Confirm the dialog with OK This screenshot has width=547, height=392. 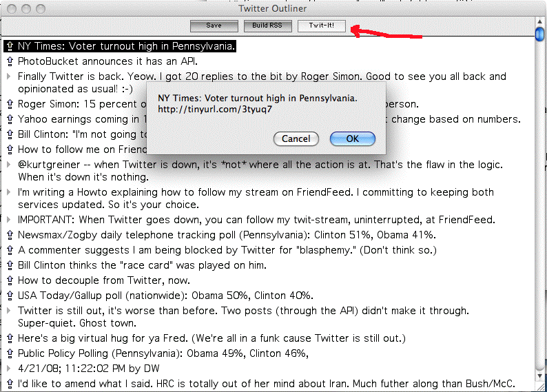click(352, 138)
